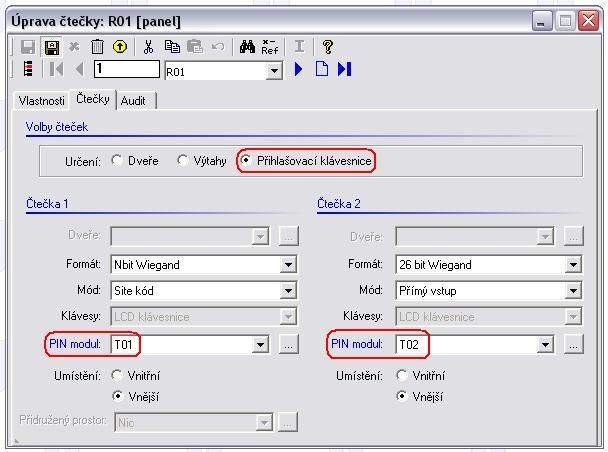Expand the T01 PIN modul dropdown
Image resolution: width=608 pixels, height=452 pixels.
[x=260, y=345]
